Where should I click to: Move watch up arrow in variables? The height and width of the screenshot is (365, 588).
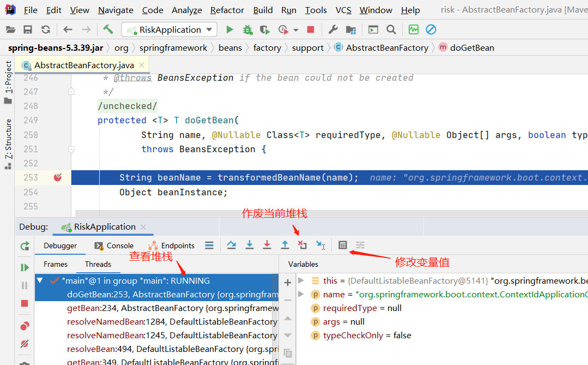tap(288, 319)
